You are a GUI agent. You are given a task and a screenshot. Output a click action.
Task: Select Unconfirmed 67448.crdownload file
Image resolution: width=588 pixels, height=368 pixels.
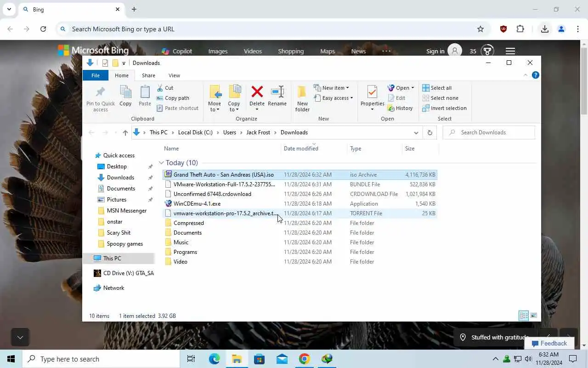point(300,194)
